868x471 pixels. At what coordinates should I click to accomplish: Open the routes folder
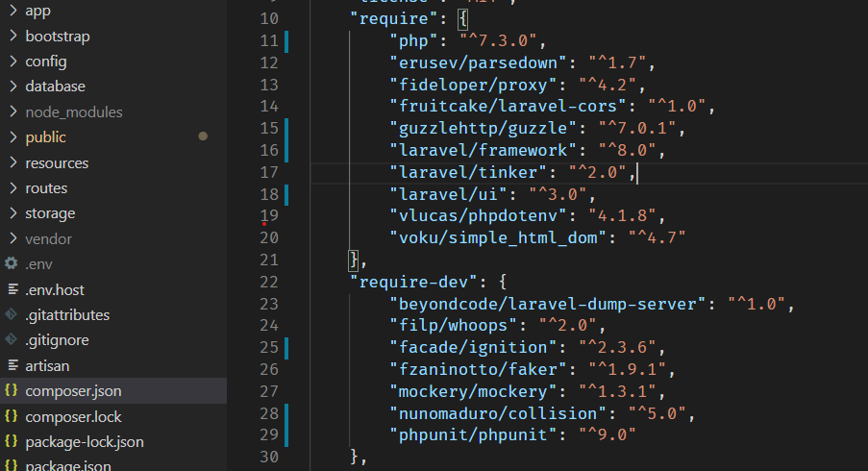tap(46, 188)
